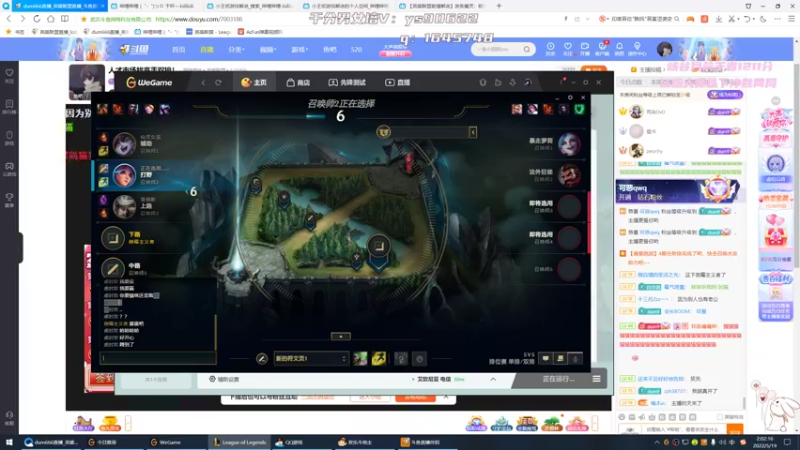Open the ward skin selector icon

tap(401, 359)
